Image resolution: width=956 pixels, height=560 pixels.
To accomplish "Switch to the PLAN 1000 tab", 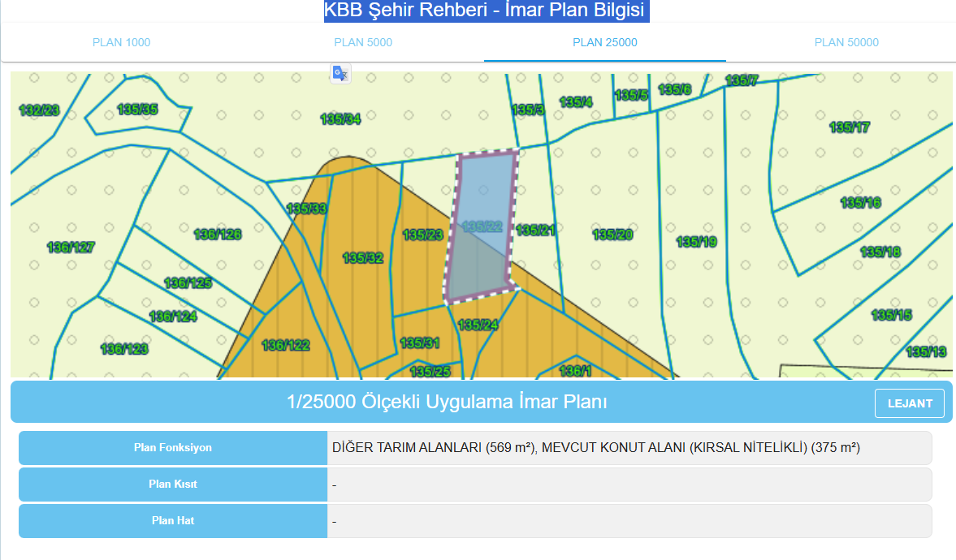I will pyautogui.click(x=121, y=42).
